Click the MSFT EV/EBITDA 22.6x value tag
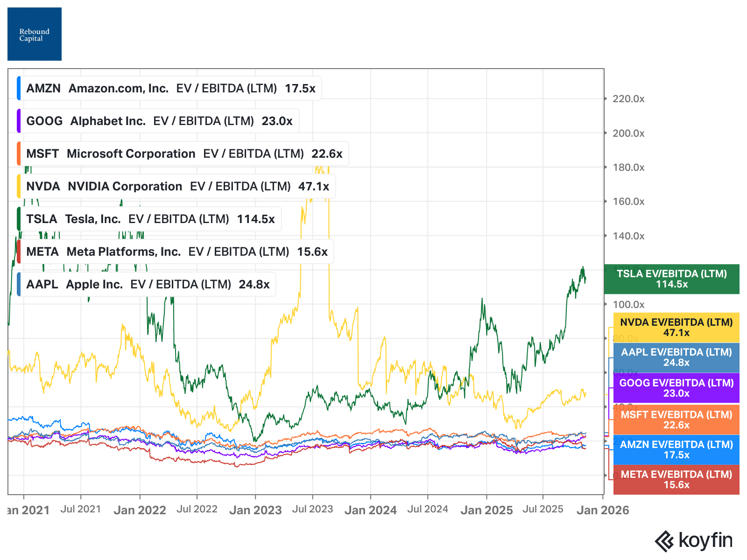The width and height of the screenshot is (747, 560). [x=677, y=420]
